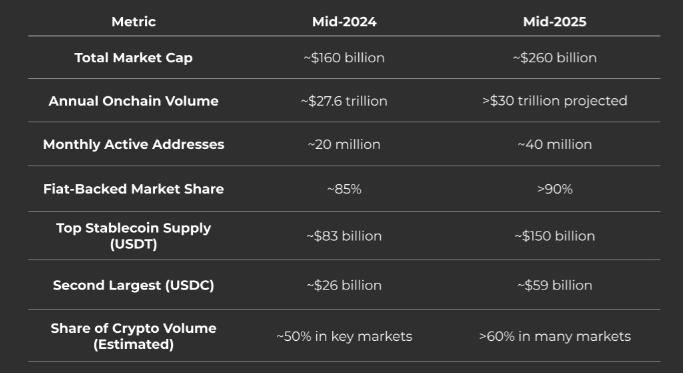The height and width of the screenshot is (373, 683).
Task: Click the >90% value
Action: point(555,189)
